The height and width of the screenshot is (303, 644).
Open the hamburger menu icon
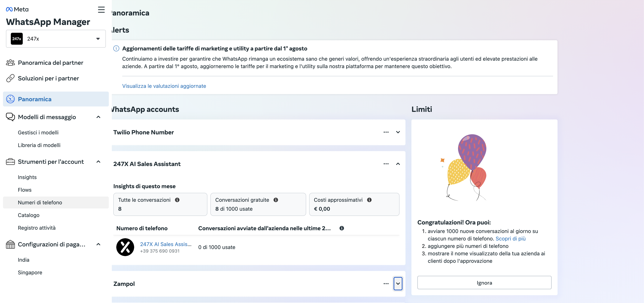pyautogui.click(x=101, y=9)
